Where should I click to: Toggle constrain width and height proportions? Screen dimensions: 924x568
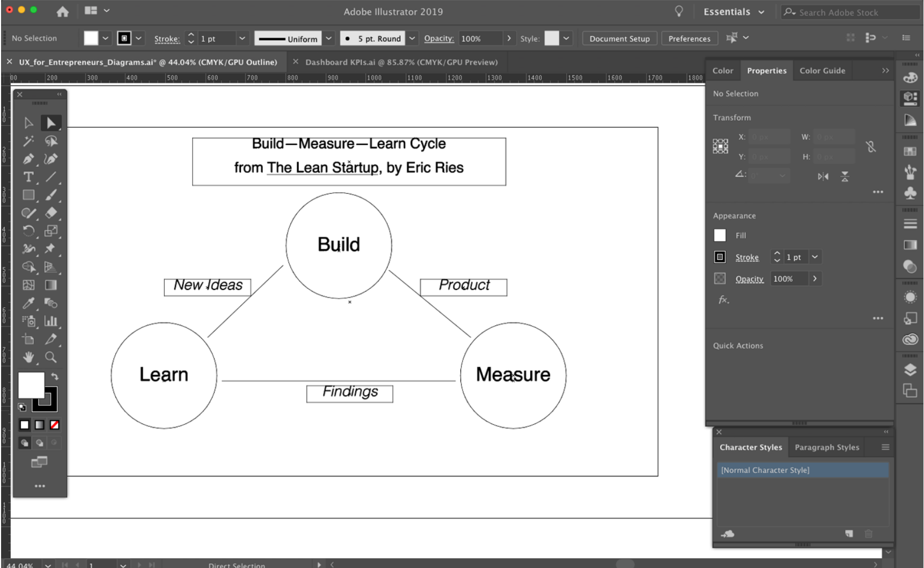point(871,147)
